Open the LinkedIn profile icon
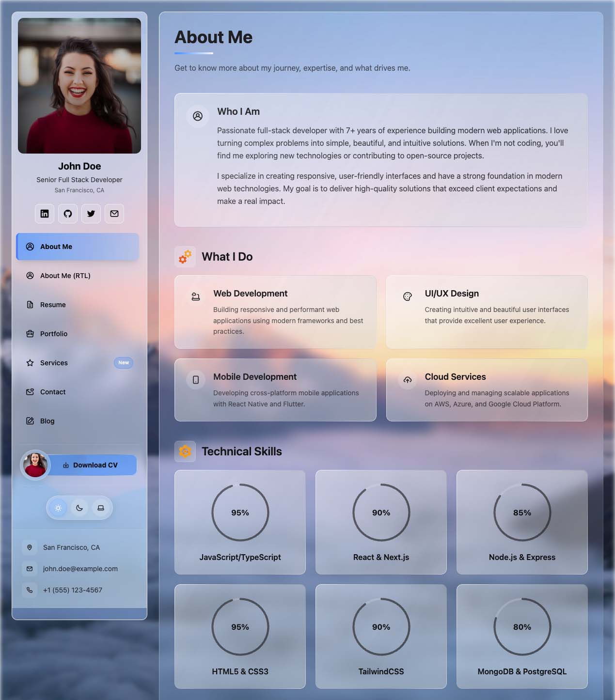This screenshot has height=700, width=615. (x=45, y=214)
